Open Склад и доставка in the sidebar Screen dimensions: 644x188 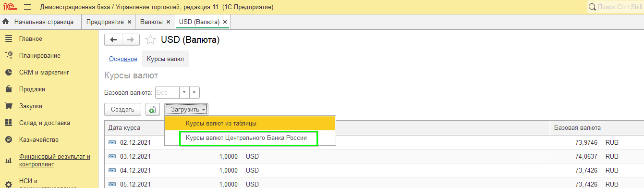45,123
